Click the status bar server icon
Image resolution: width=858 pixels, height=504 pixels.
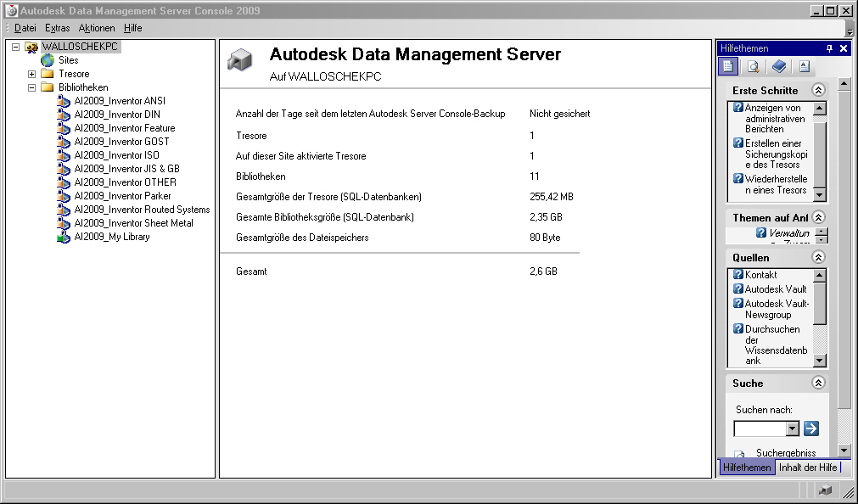(x=826, y=490)
